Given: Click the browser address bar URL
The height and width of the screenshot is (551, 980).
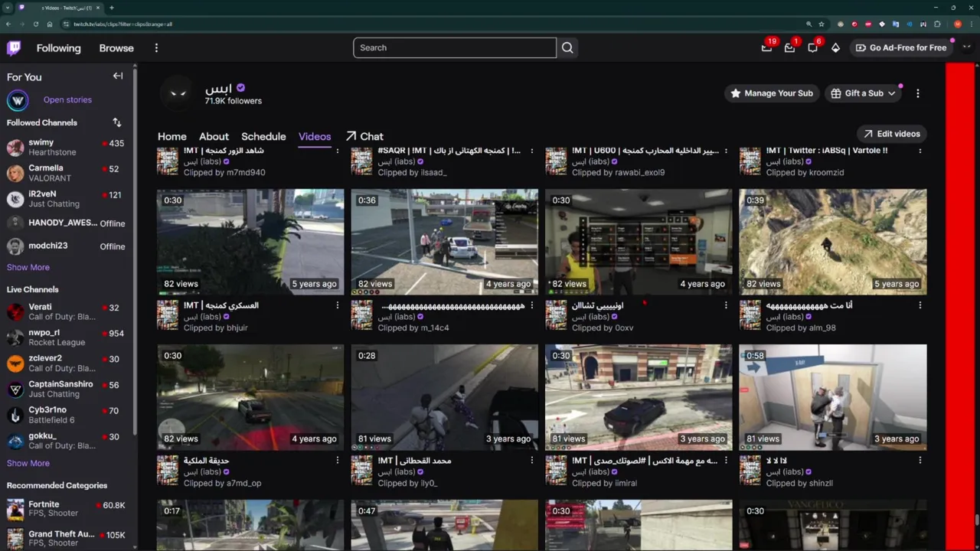Looking at the screenshot, I should click(122, 24).
